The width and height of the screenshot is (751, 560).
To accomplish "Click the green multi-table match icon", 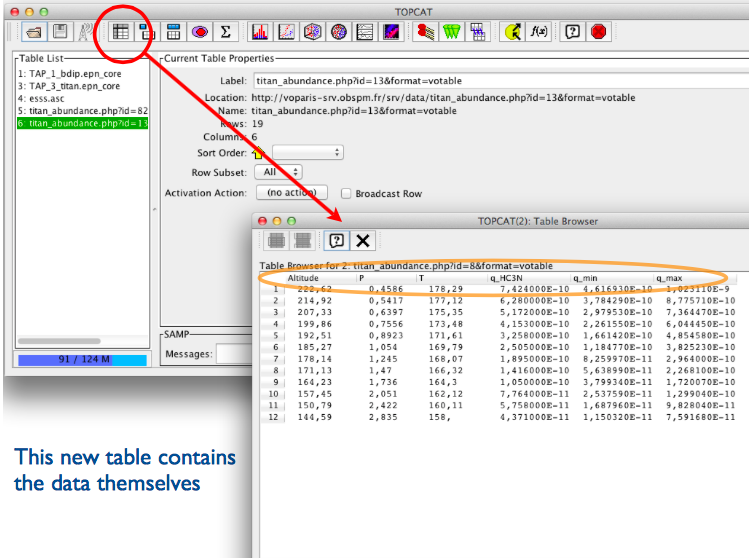I will pos(452,32).
